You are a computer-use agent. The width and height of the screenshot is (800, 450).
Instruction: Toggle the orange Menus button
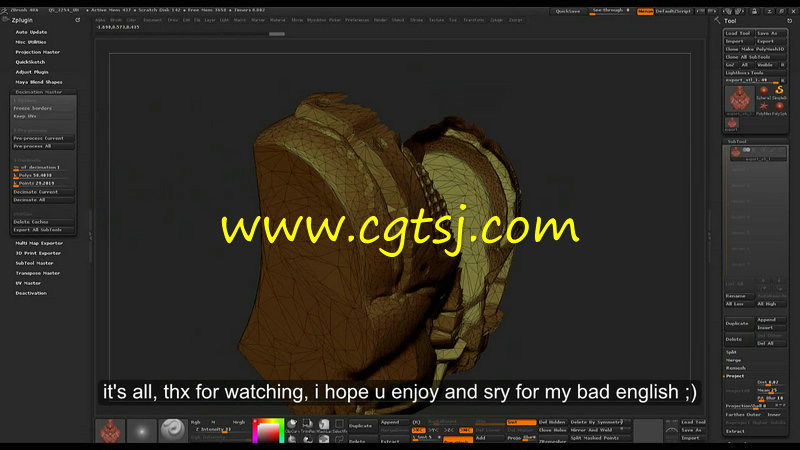tap(645, 11)
